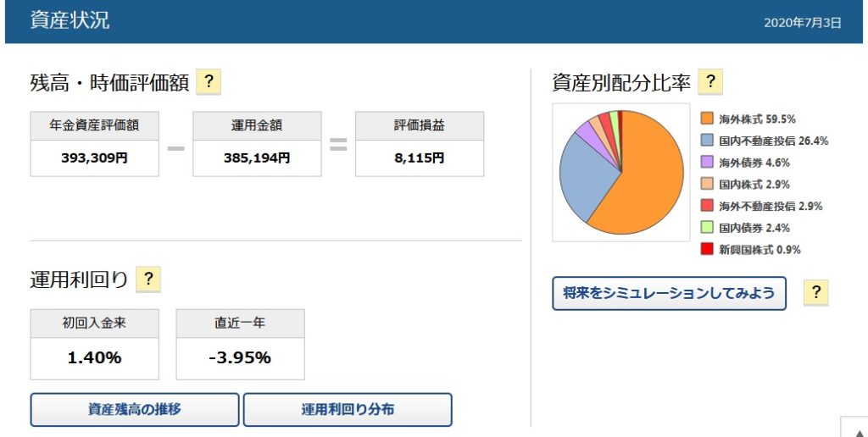Click the 直近一年 return value
Image resolution: width=868 pixels, height=437 pixels.
[x=240, y=358]
